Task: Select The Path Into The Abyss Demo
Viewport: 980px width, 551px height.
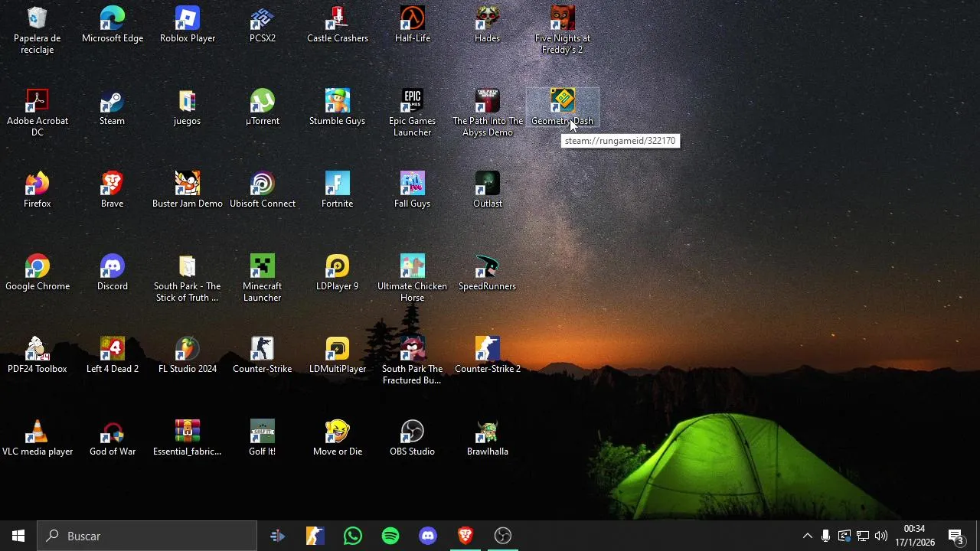Action: click(x=487, y=113)
